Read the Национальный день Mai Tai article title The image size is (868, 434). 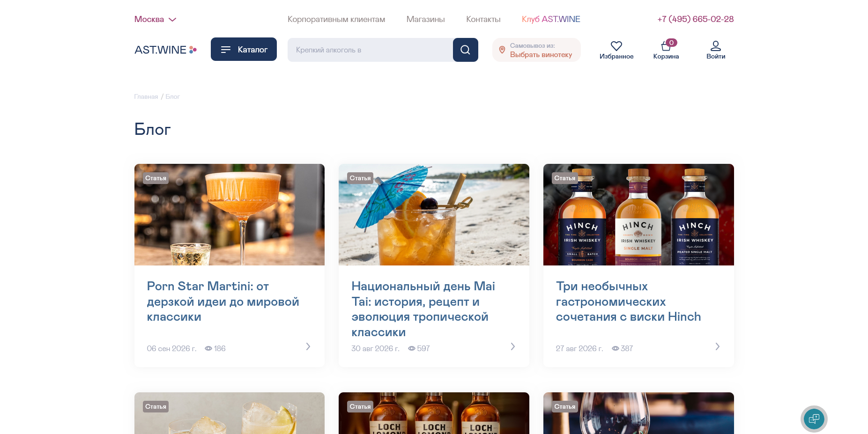click(423, 309)
